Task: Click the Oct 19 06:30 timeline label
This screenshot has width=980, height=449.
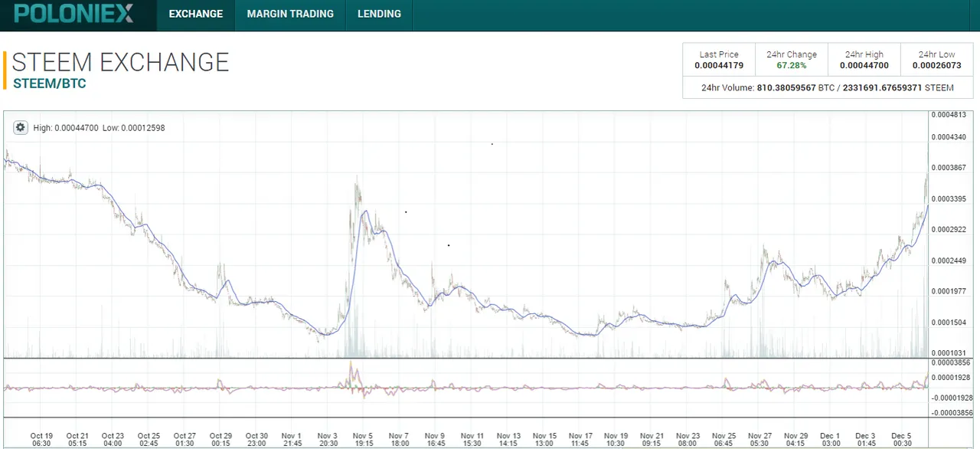Action: [42, 438]
